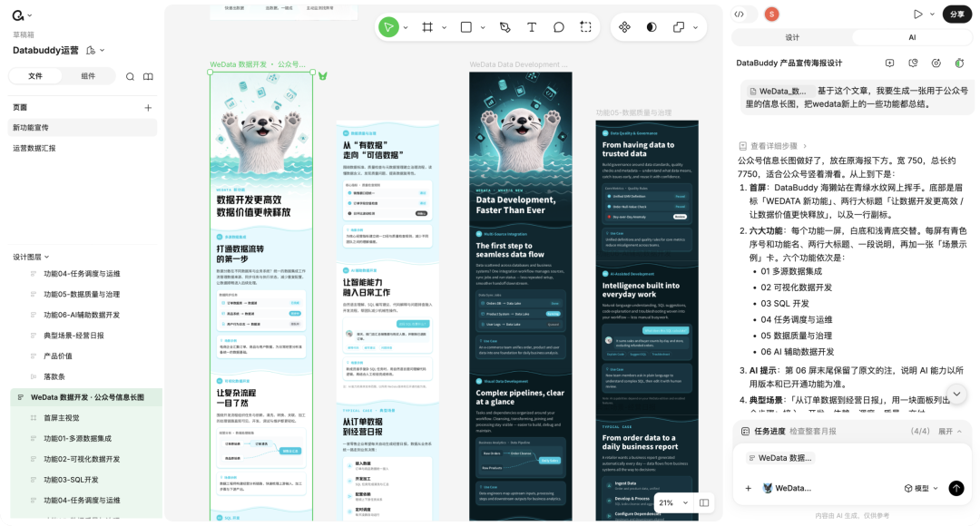This screenshot has height=526, width=980.
Task: Select the Text tool
Action: [x=532, y=27]
